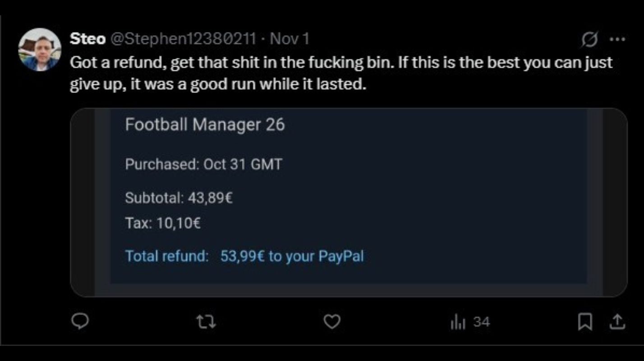Share the tweet via the upload arrow icon
Image resolution: width=644 pixels, height=361 pixels.
[617, 322]
